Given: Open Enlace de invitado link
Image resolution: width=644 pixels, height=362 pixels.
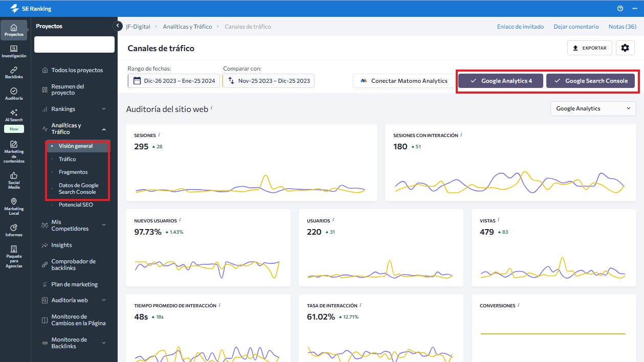Looking at the screenshot, I should pos(520,27).
